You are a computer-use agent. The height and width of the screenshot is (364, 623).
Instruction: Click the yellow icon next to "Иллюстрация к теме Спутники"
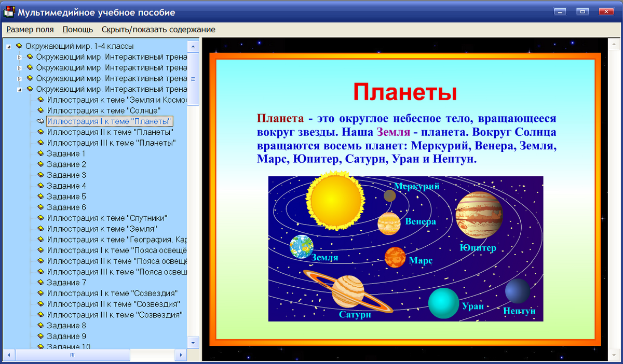[x=40, y=218]
